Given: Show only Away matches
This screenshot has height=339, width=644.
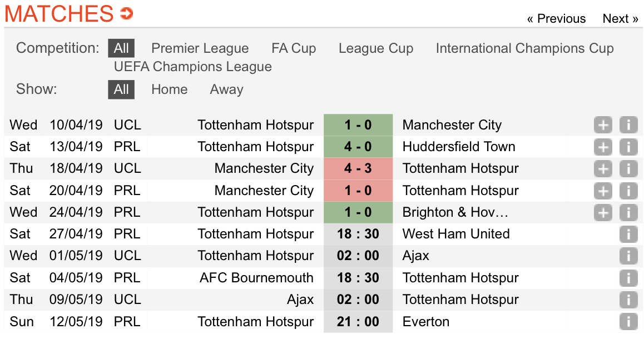Looking at the screenshot, I should 227,89.
